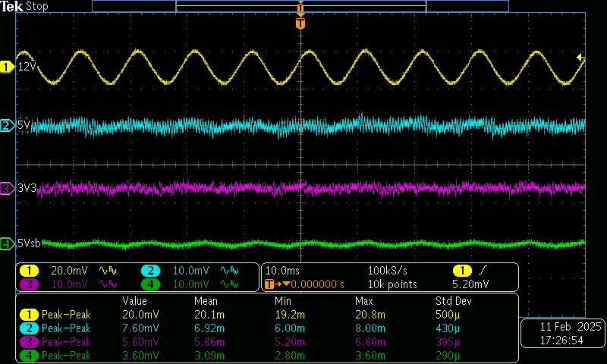Click channel 1 badge in scale readout
Viewport: 607px width, 364px height.
pyautogui.click(x=29, y=271)
